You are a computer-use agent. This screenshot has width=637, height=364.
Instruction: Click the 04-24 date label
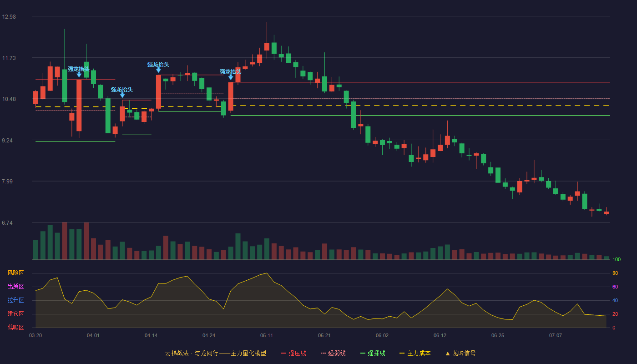click(209, 335)
